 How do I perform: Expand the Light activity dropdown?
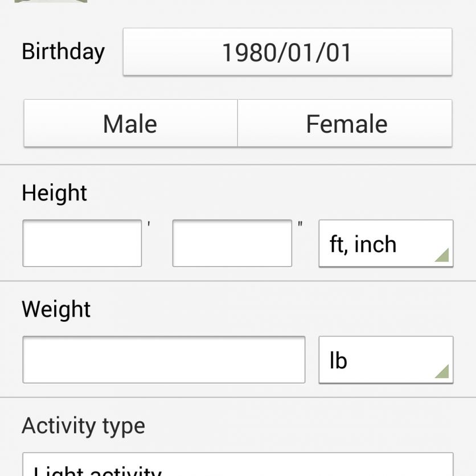coord(237,467)
